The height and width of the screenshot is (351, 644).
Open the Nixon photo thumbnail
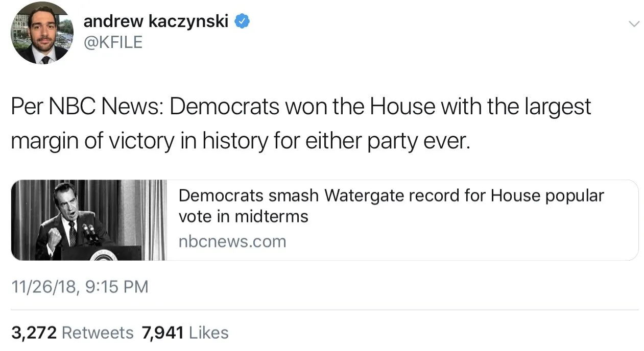click(89, 220)
